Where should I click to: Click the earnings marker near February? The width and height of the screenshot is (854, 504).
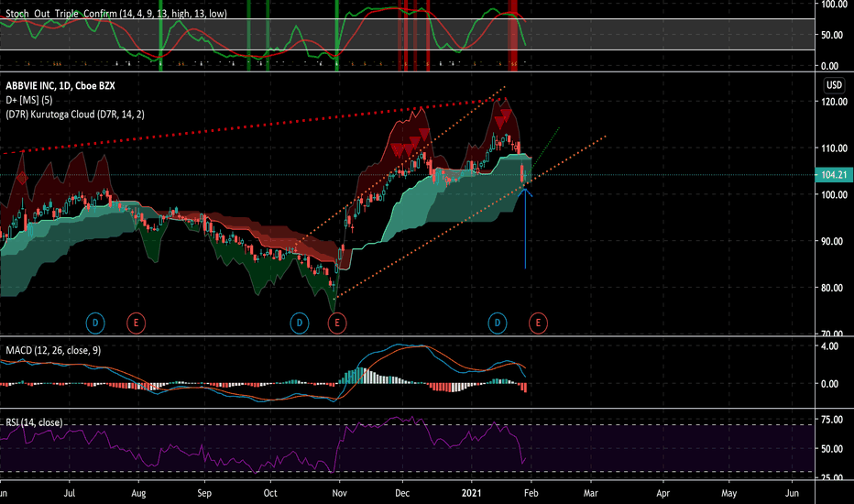pyautogui.click(x=538, y=323)
